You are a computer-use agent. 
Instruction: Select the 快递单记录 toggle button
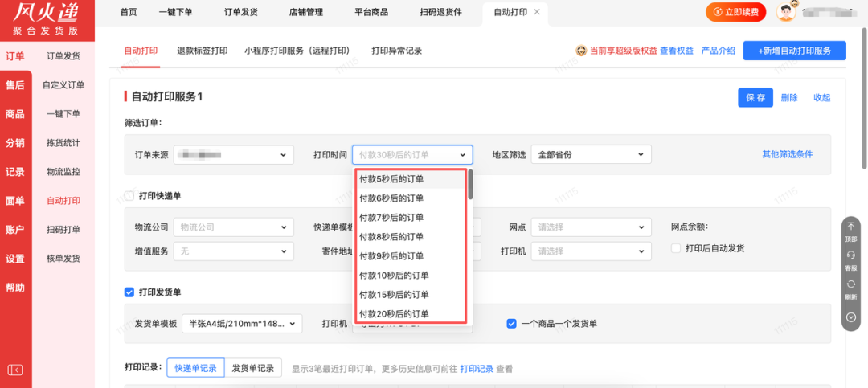point(195,368)
